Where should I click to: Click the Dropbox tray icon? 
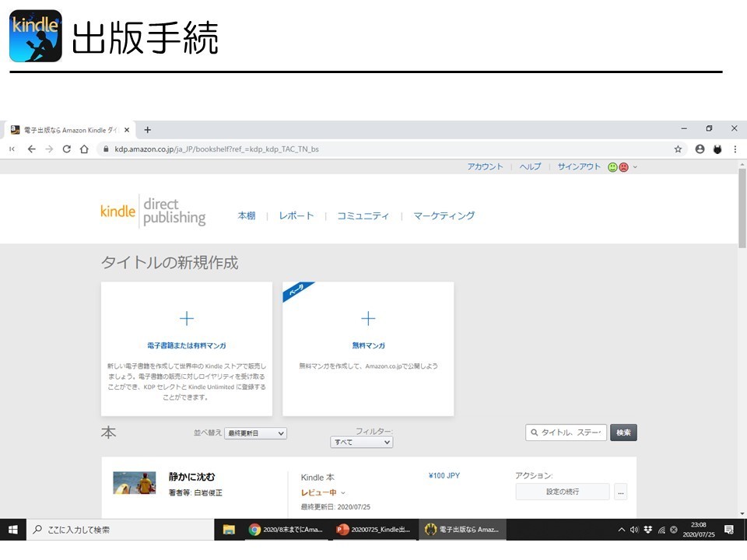(x=648, y=530)
